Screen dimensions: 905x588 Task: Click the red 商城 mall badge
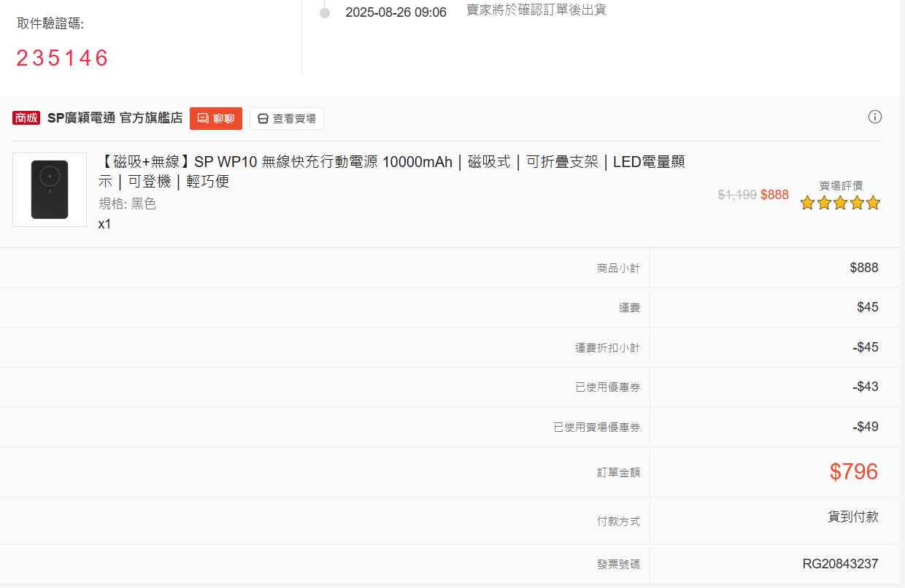point(26,118)
